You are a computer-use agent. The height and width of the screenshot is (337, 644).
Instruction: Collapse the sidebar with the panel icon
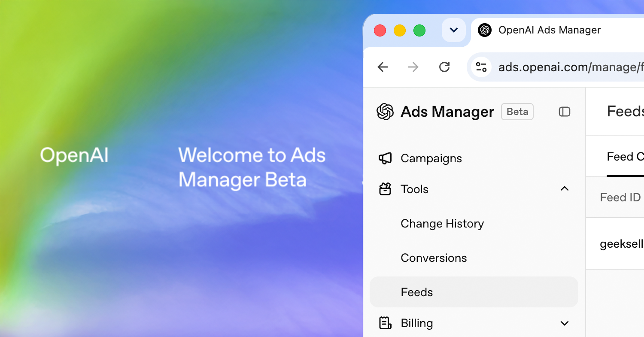(x=565, y=112)
